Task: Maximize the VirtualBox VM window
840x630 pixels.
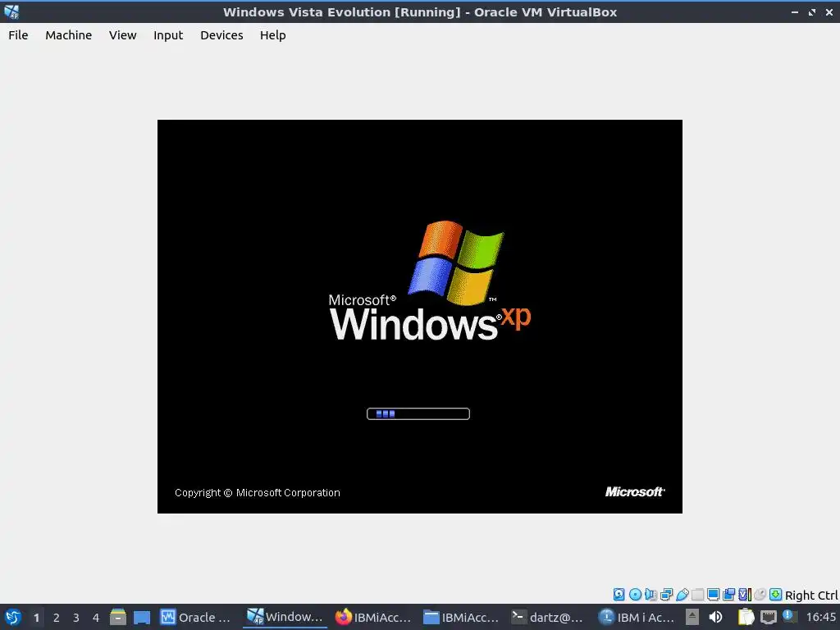Action: point(812,11)
